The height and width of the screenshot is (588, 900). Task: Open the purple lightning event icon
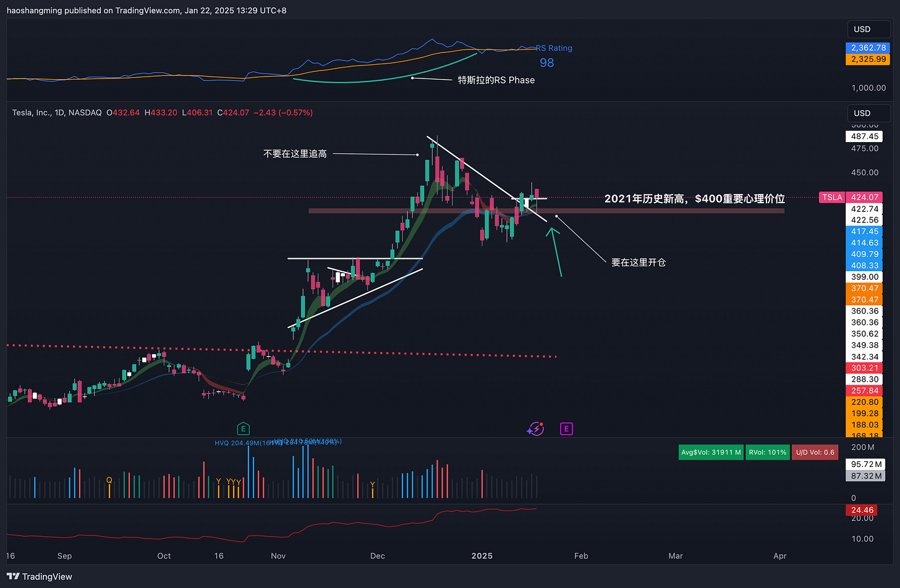[535, 429]
